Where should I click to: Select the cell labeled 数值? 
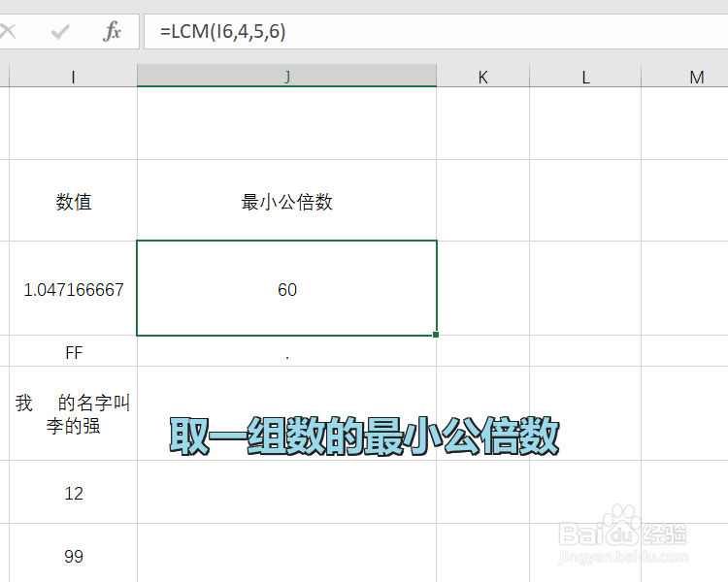[x=74, y=201]
